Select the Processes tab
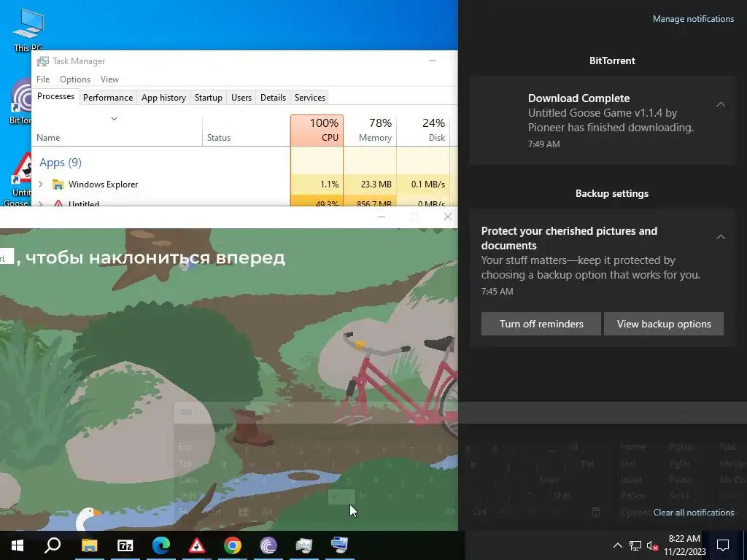 pos(55,96)
